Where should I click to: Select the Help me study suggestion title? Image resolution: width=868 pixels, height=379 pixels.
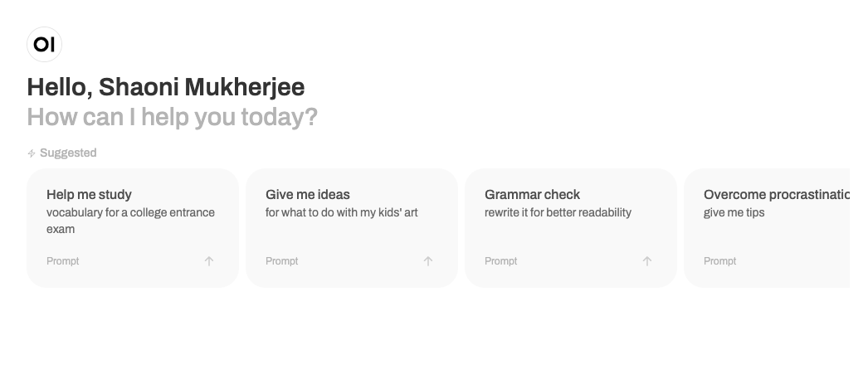click(x=89, y=195)
